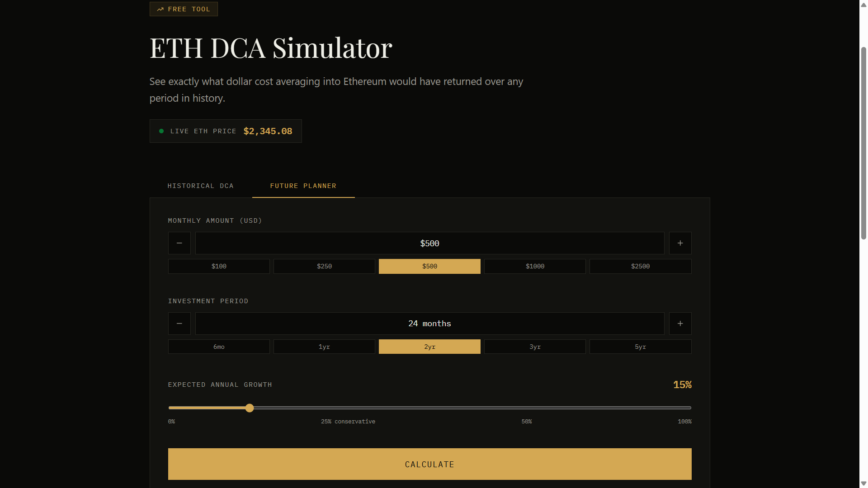Select the $2500 monthly preset
The image size is (868, 488).
(x=640, y=266)
